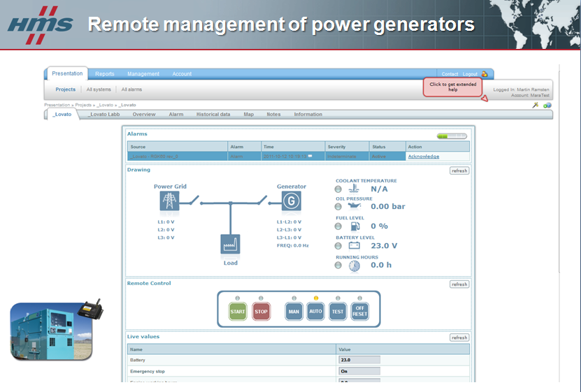
Task: Click the Acknowledge link in Alarms
Action: [x=424, y=157]
